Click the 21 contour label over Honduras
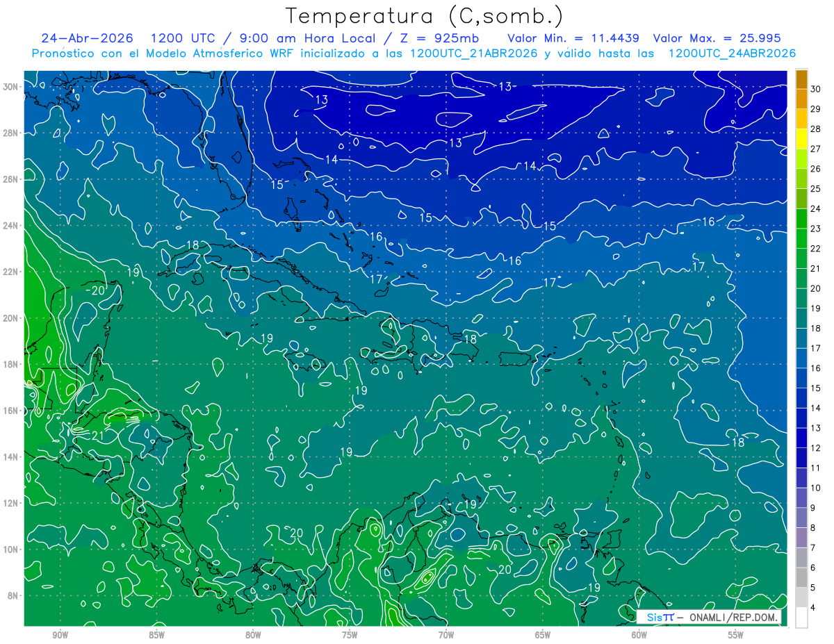The height and width of the screenshot is (644, 834). click(98, 436)
